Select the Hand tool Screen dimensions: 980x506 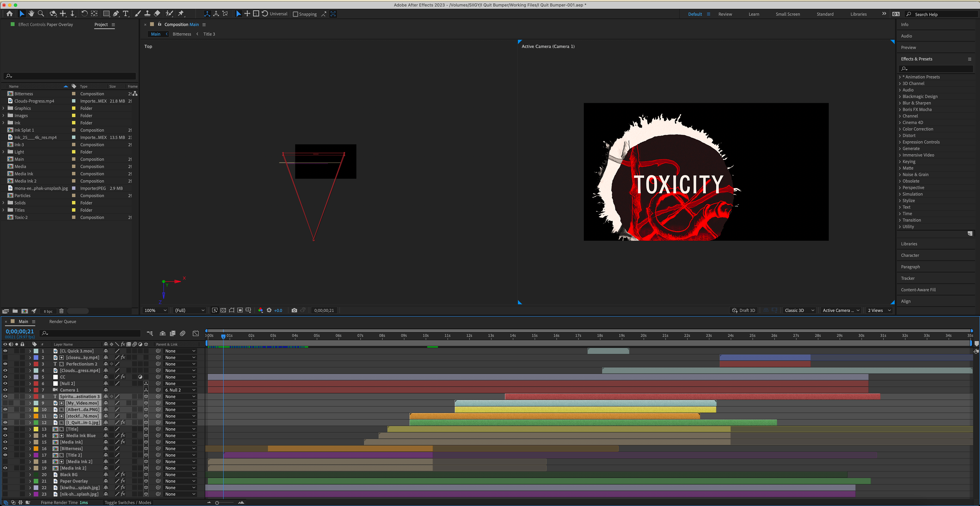point(31,14)
